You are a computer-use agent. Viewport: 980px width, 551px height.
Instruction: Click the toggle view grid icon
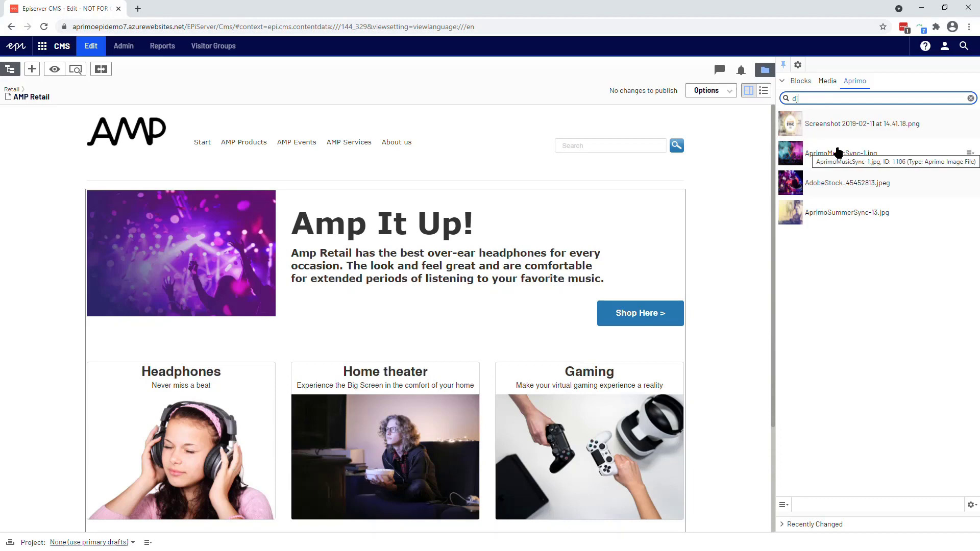[x=749, y=90]
